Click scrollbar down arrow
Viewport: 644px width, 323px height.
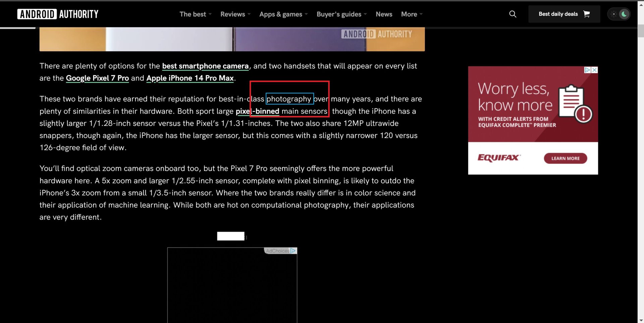point(641,320)
